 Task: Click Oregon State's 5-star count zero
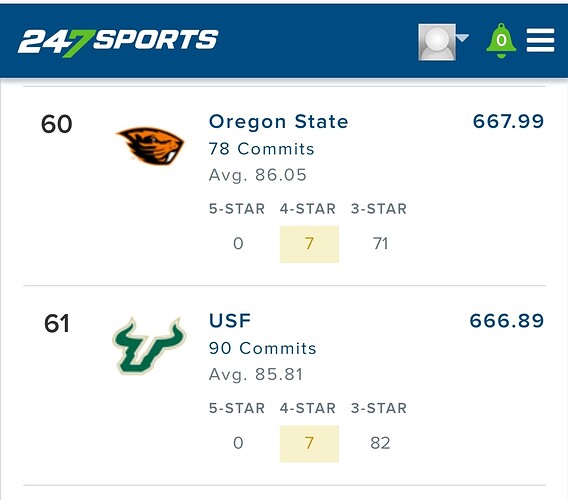[x=238, y=243]
